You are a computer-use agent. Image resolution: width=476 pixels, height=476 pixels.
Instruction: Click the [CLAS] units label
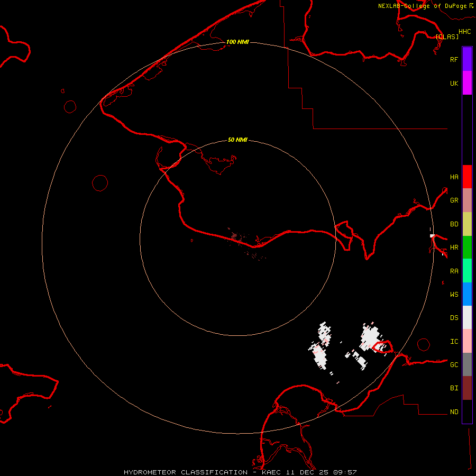pyautogui.click(x=447, y=36)
